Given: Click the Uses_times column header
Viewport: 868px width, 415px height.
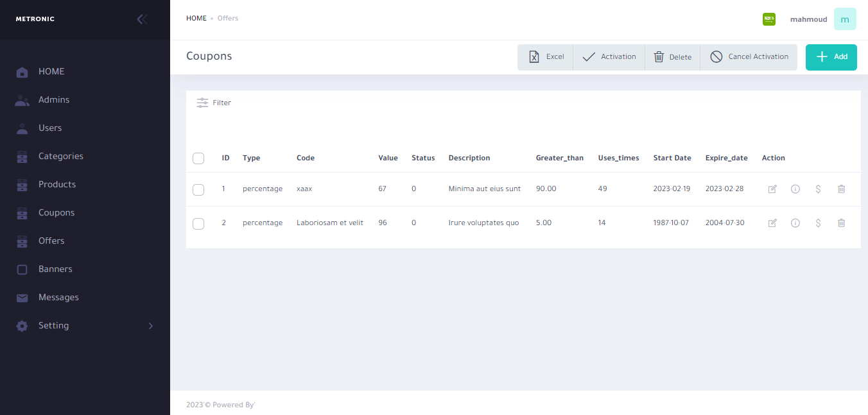Looking at the screenshot, I should (618, 158).
